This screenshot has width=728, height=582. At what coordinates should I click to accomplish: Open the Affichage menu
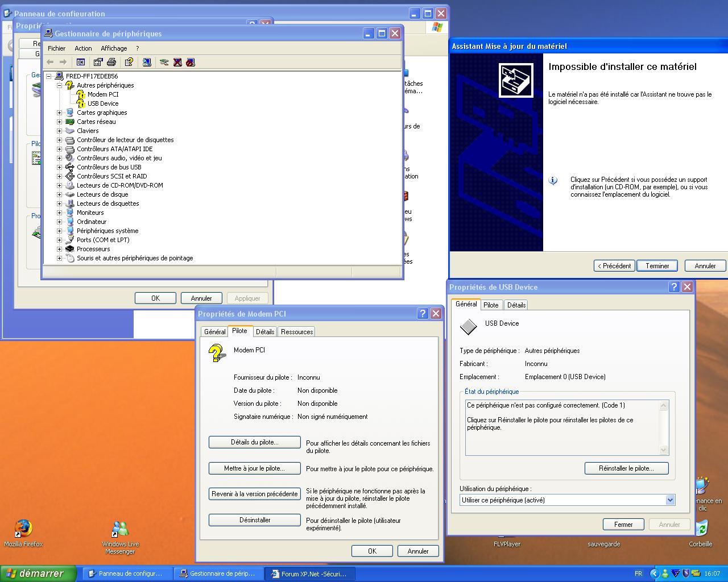click(114, 48)
